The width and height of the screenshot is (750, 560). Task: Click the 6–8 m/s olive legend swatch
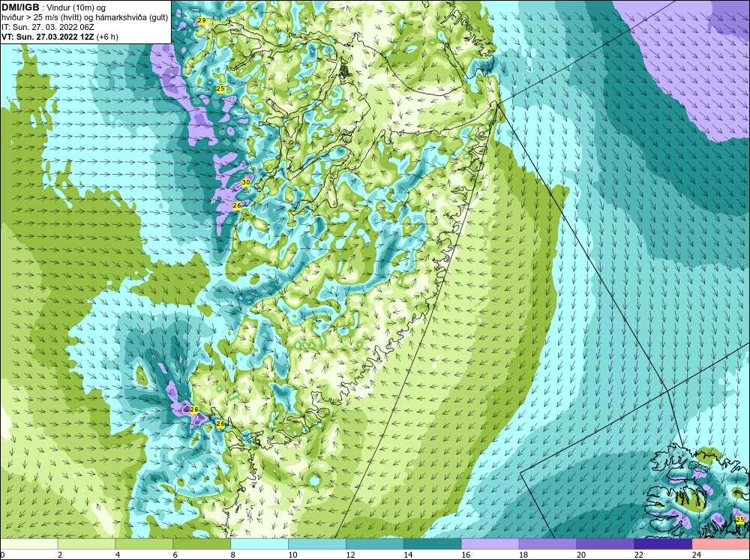pos(202,544)
